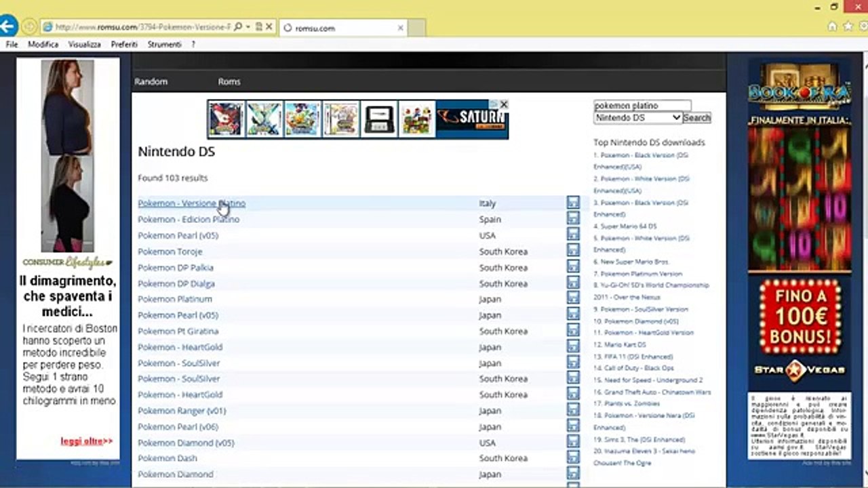Click the download icon for Pokemon Toroje
Screen dimensions: 868x488
[x=573, y=250]
